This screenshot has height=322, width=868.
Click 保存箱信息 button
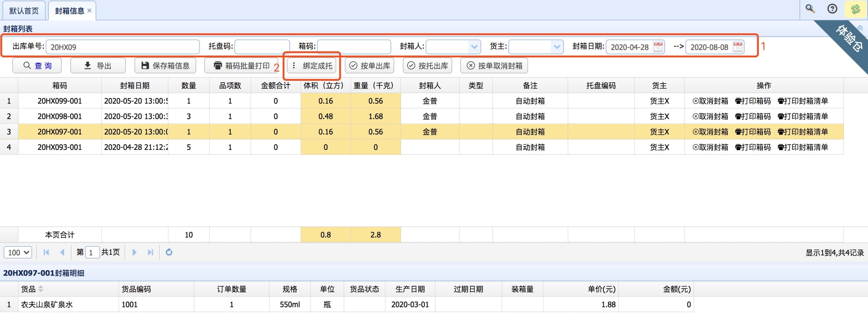tap(165, 65)
